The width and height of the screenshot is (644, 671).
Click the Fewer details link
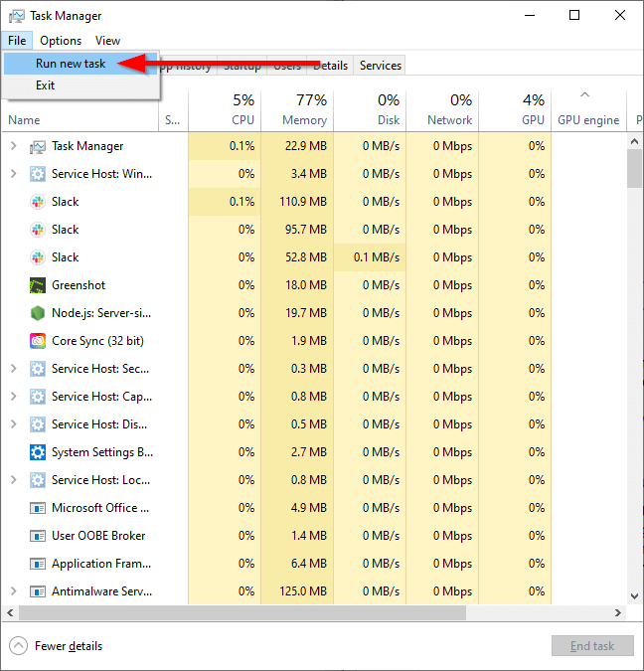69,646
